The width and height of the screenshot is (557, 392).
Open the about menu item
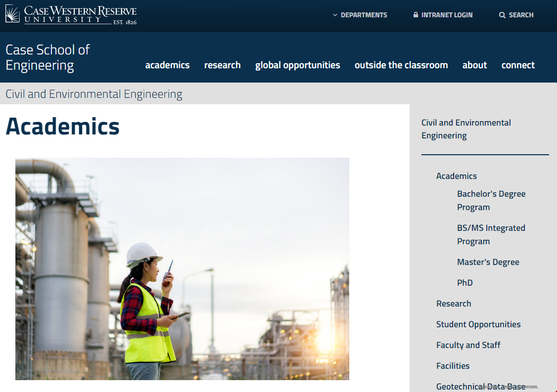click(x=474, y=65)
